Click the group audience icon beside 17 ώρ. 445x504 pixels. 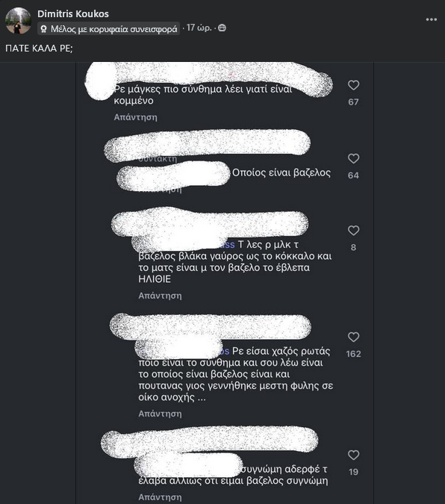(222, 28)
